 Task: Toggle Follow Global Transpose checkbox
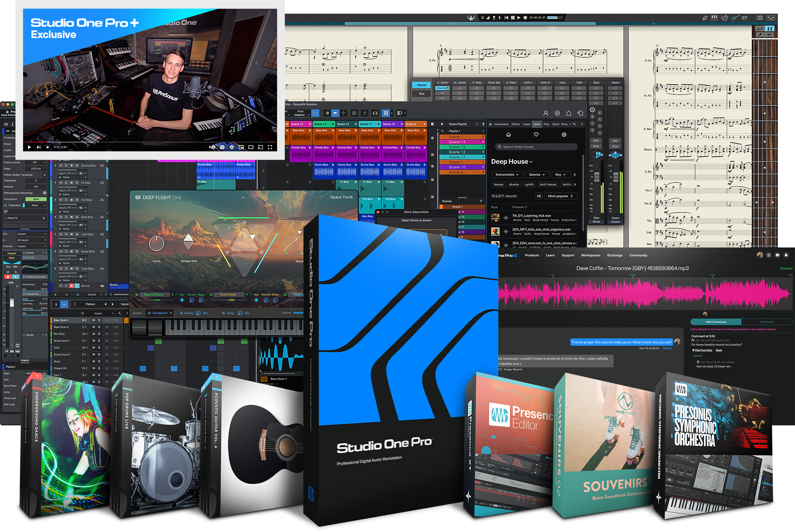click(x=44, y=175)
